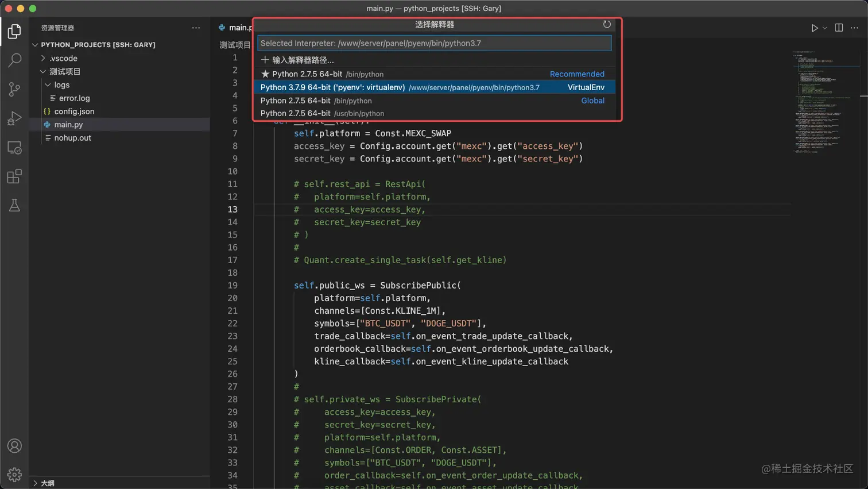Open the Accounts menu icon
The width and height of the screenshot is (868, 489).
pos(14,446)
